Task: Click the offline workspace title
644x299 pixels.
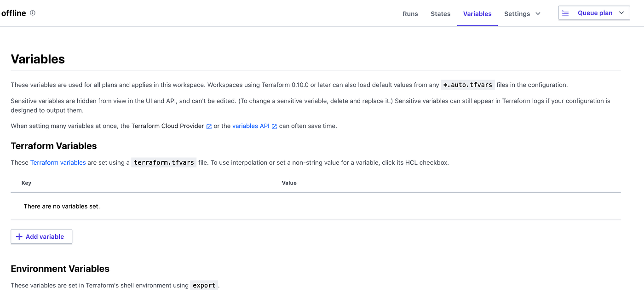Action: coord(14,13)
